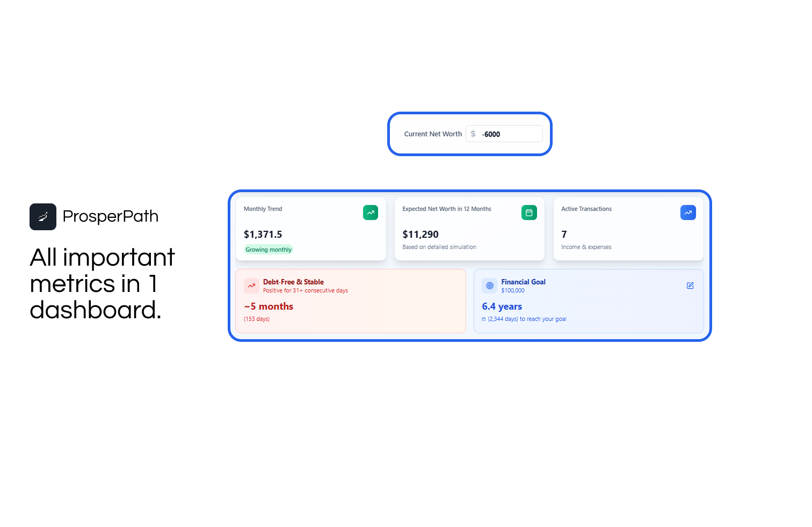Viewport: 812px width, 527px height.
Task: Click the ProsperPath brand name
Action: tap(111, 216)
